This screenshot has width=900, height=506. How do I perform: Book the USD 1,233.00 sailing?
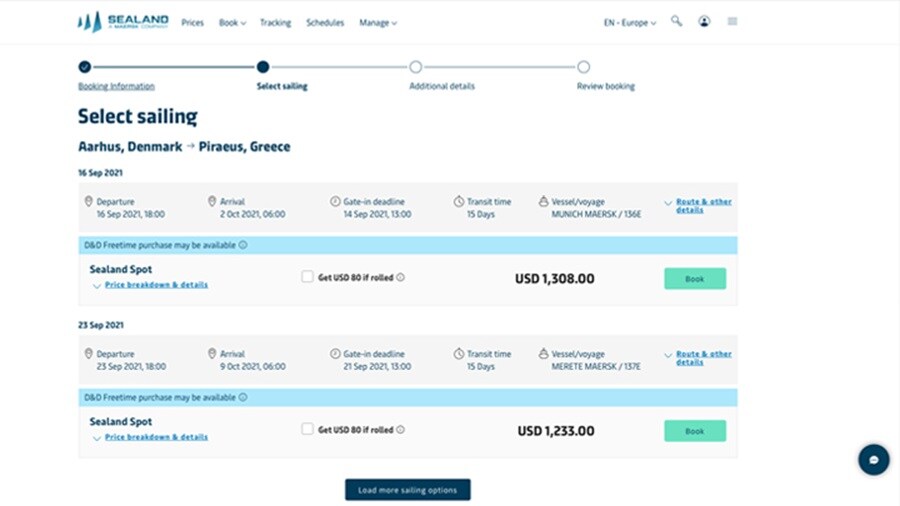tap(695, 431)
